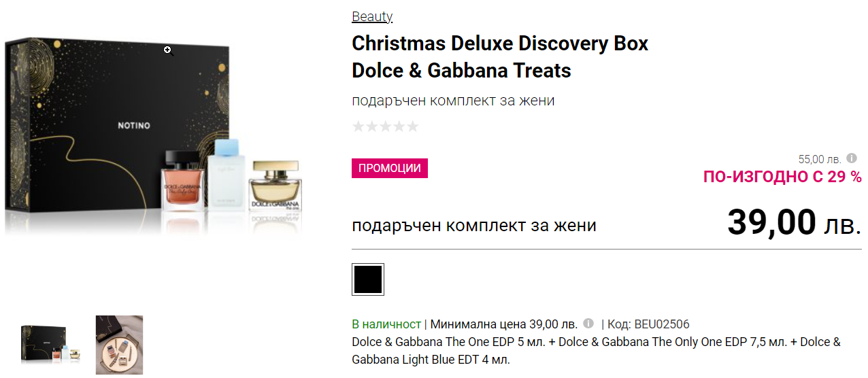Open second thumbnail with bottles on tray
Image resolution: width=868 pixels, height=378 pixels.
[119, 345]
